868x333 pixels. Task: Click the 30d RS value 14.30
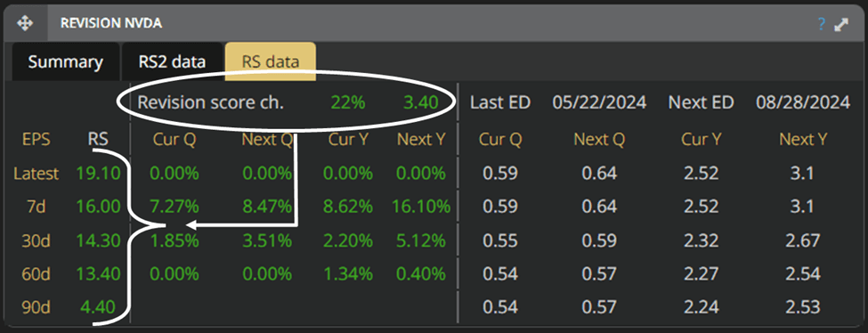[97, 241]
